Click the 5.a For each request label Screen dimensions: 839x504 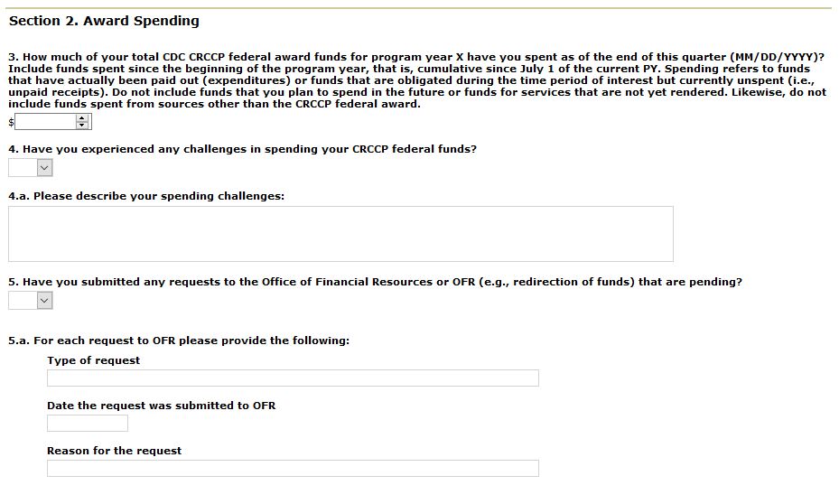click(x=179, y=341)
